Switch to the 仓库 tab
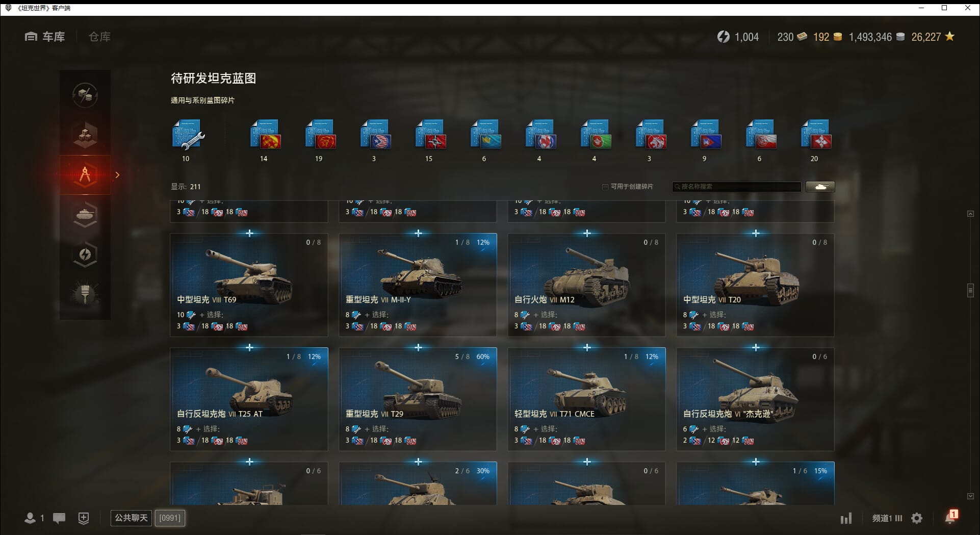 tap(99, 37)
